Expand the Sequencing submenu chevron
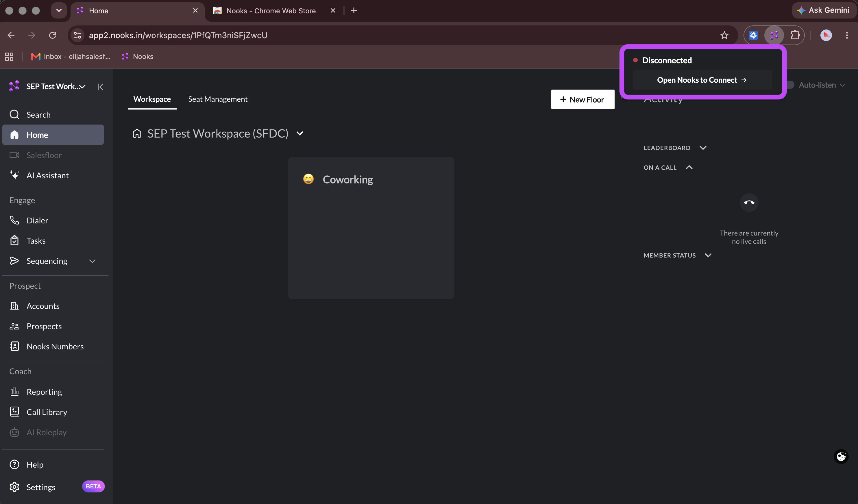858x504 pixels. [92, 261]
